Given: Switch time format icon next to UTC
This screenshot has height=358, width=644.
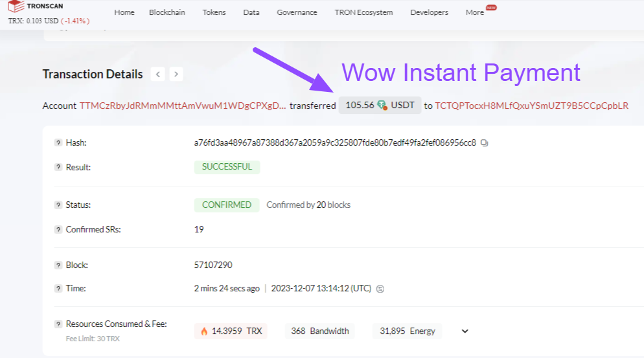Looking at the screenshot, I should pyautogui.click(x=380, y=289).
